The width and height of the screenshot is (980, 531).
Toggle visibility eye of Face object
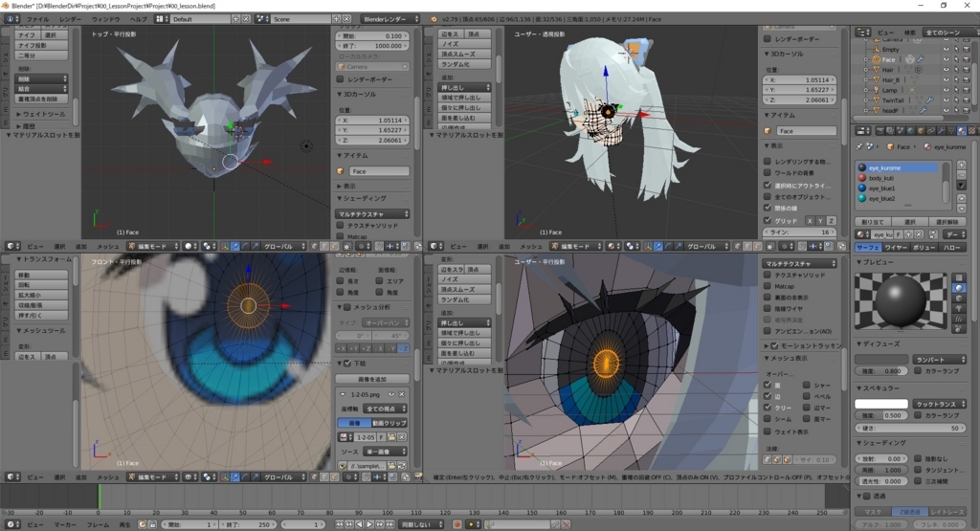click(x=947, y=59)
